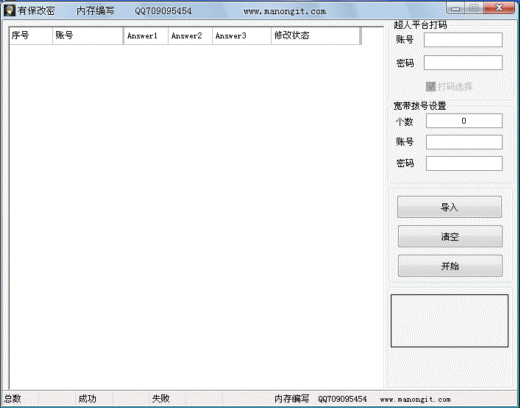Click the Answer1 column header
The width and height of the screenshot is (520, 408).
(146, 36)
